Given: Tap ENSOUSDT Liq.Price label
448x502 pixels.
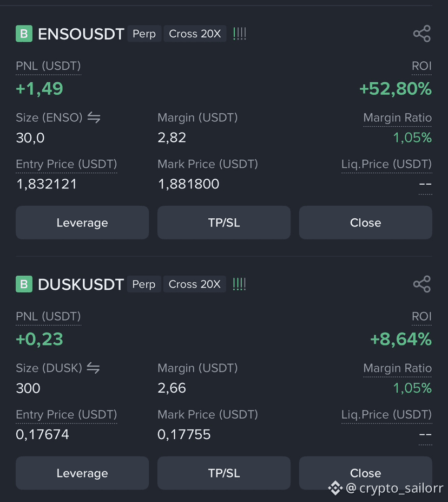Looking at the screenshot, I should pyautogui.click(x=386, y=164).
